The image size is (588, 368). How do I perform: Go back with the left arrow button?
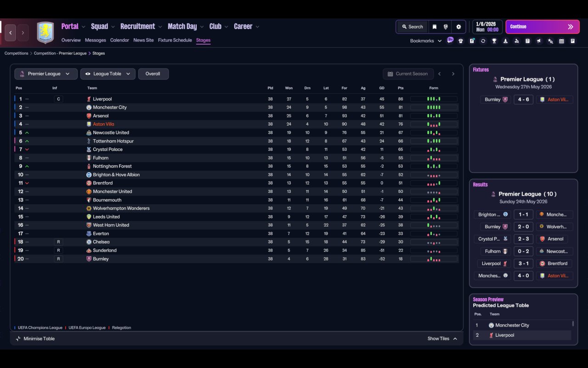(11, 33)
